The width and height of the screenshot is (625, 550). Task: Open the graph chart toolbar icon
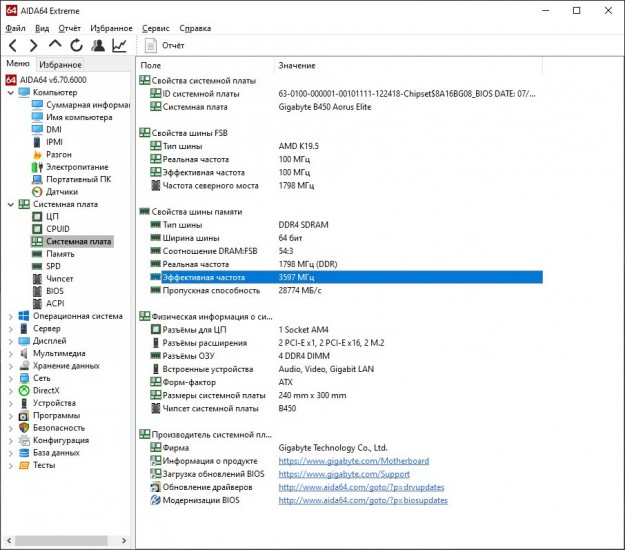click(120, 45)
